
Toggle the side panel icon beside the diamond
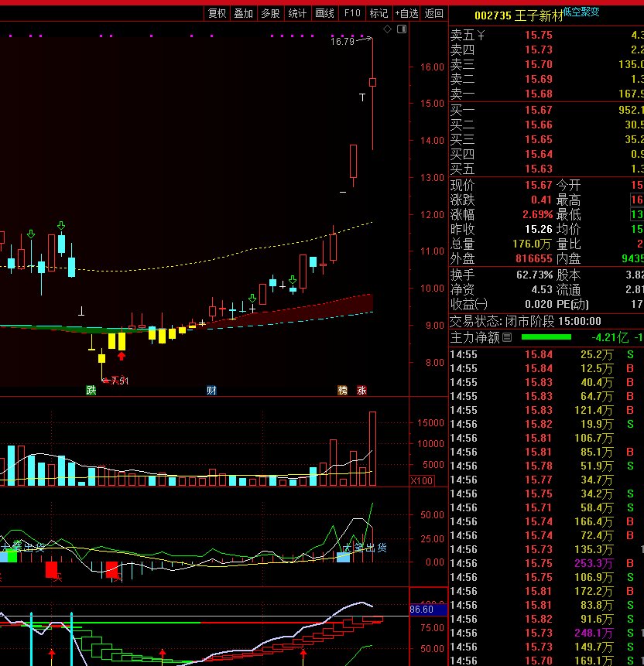click(401, 29)
